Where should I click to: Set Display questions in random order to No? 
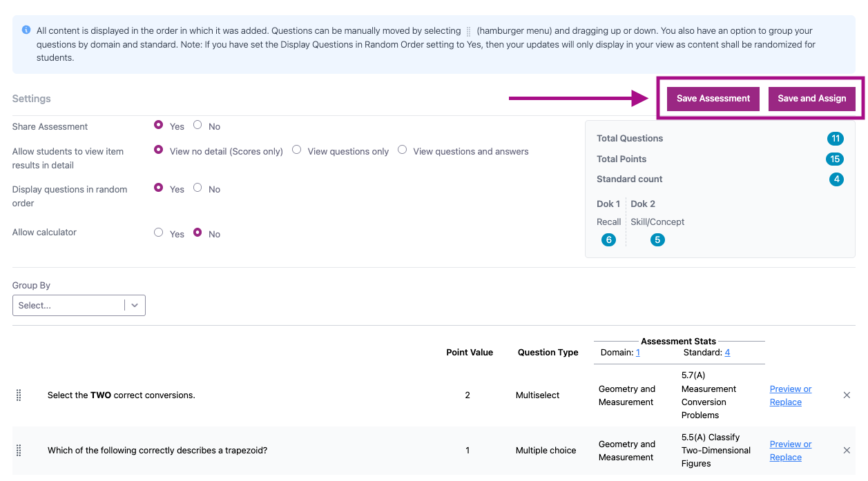pyautogui.click(x=198, y=188)
